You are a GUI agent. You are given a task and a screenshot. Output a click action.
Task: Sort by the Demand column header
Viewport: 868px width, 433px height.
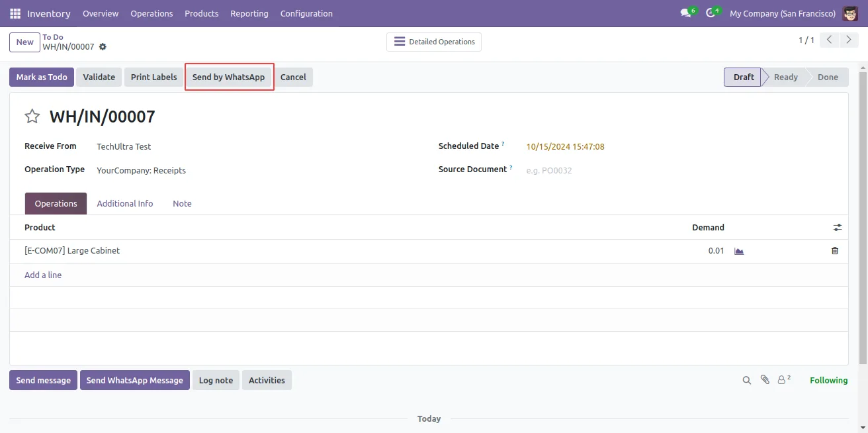[708, 227]
